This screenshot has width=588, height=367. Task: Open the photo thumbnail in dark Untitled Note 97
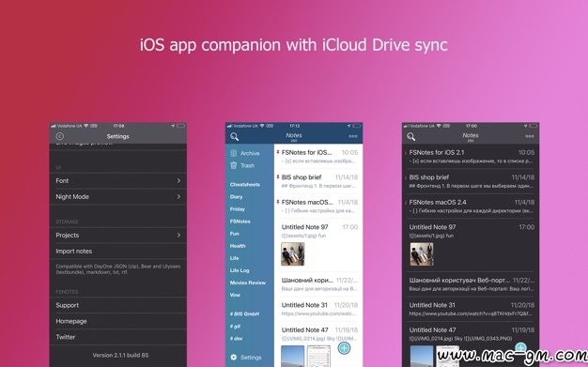[422, 253]
